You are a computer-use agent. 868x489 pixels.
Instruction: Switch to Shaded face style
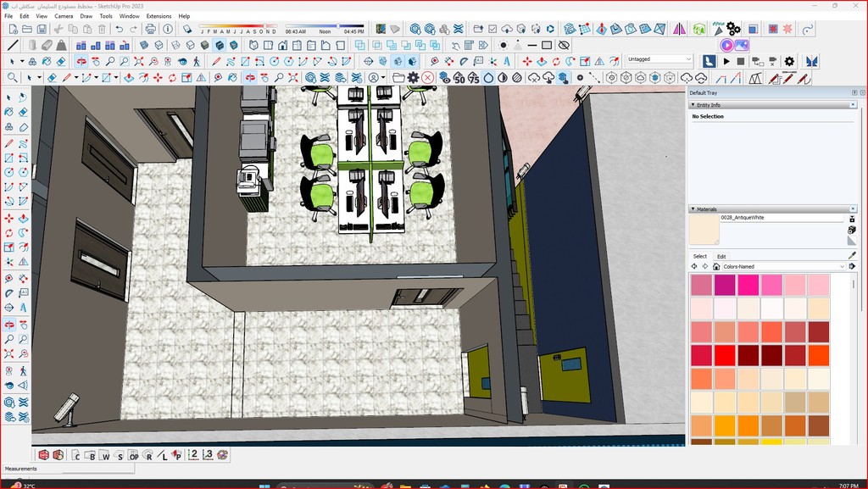[x=205, y=46]
